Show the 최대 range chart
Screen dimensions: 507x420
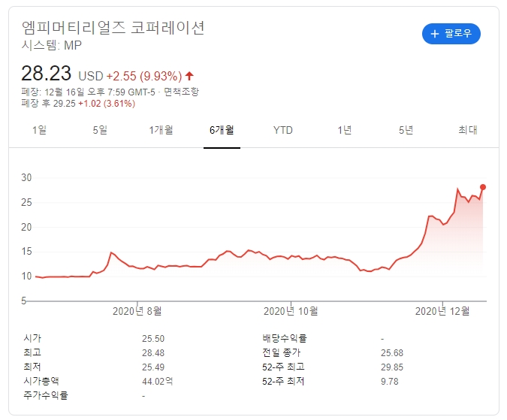pos(468,130)
